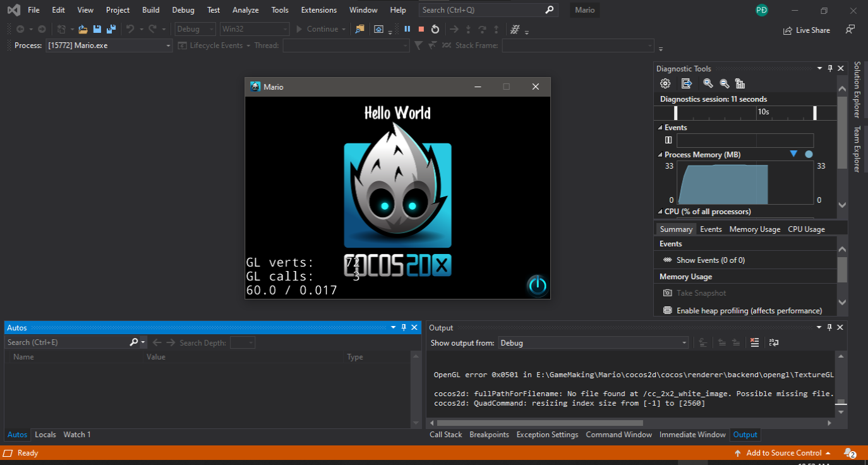The image size is (868, 465).
Task: Open the Show output from Debug dropdown
Action: (x=593, y=342)
